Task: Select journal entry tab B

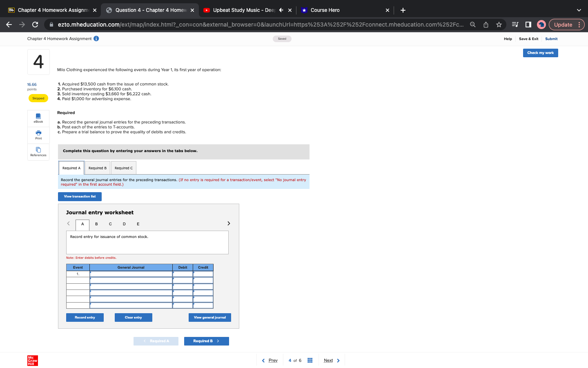Action: coord(96,224)
